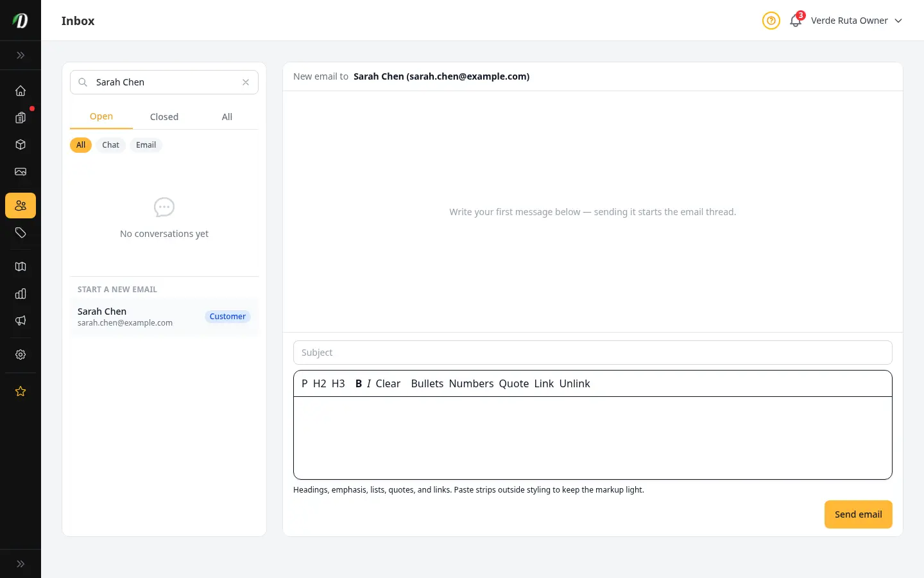The height and width of the screenshot is (578, 924).
Task: Apply Quote formatting
Action: click(x=514, y=383)
